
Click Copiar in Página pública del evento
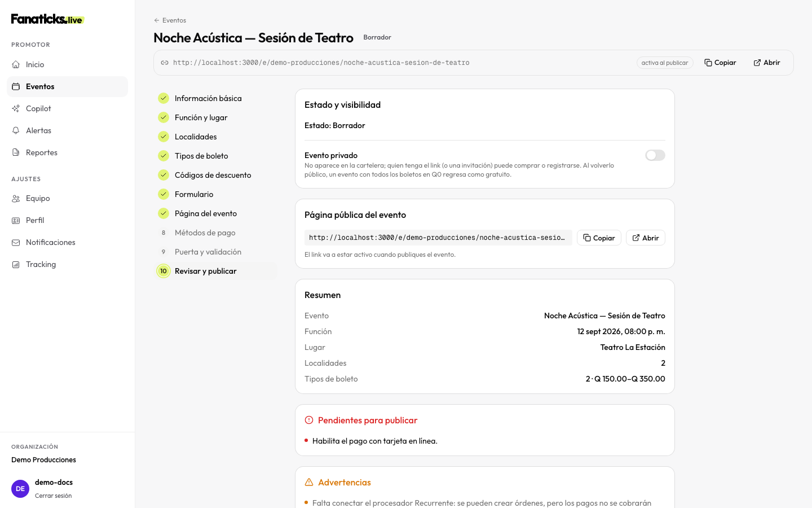tap(599, 238)
